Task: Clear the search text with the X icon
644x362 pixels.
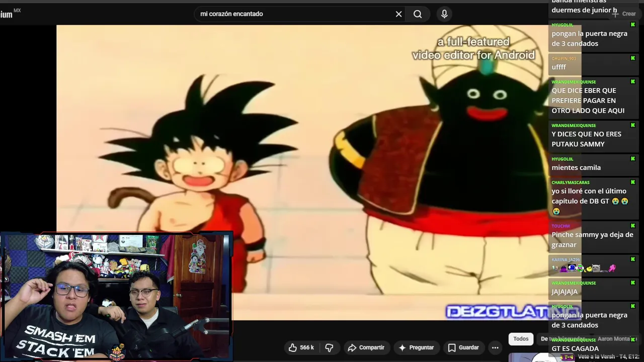Action: pos(398,14)
